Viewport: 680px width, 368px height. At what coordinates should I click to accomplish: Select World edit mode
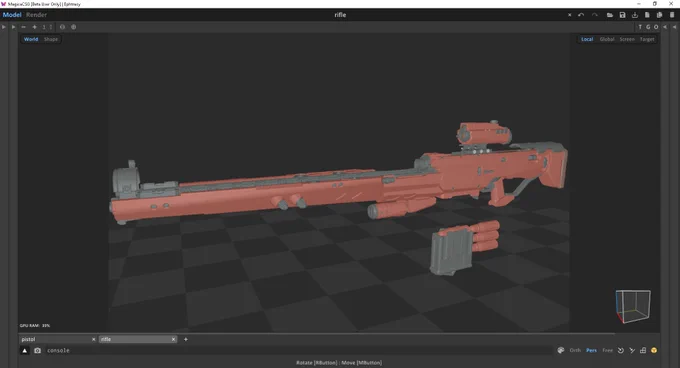(x=31, y=39)
